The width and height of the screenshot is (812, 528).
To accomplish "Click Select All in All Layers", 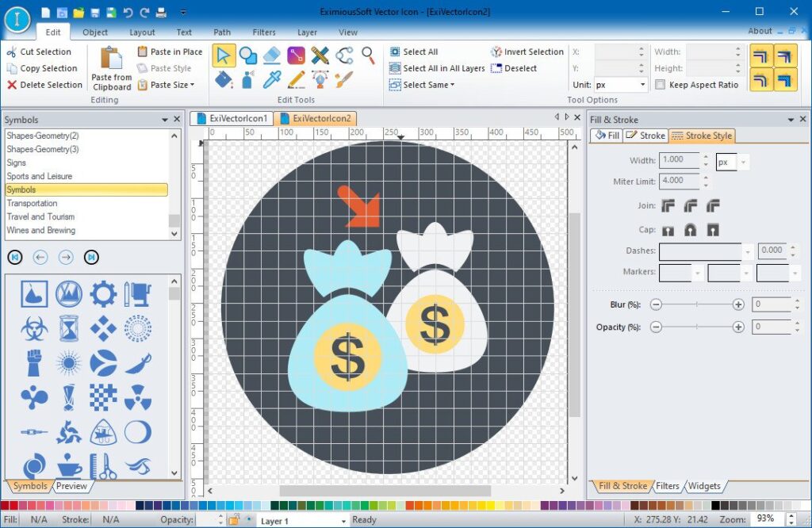I will [x=437, y=68].
